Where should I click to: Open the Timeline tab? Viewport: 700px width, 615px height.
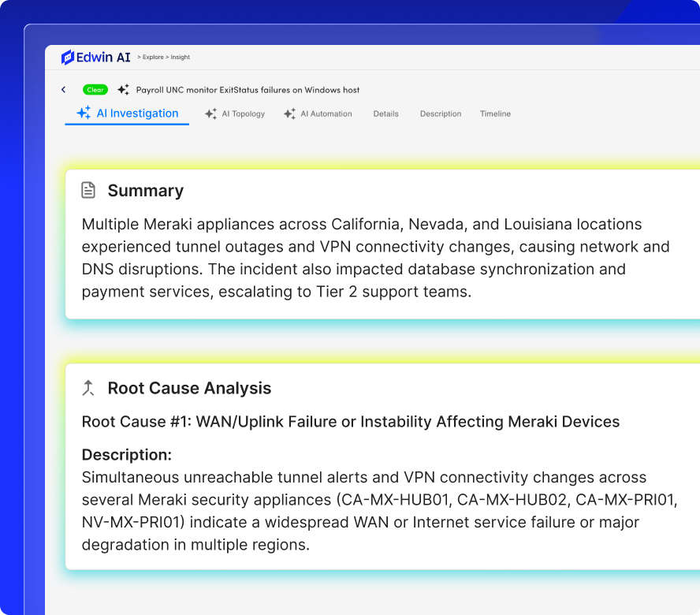click(x=495, y=114)
